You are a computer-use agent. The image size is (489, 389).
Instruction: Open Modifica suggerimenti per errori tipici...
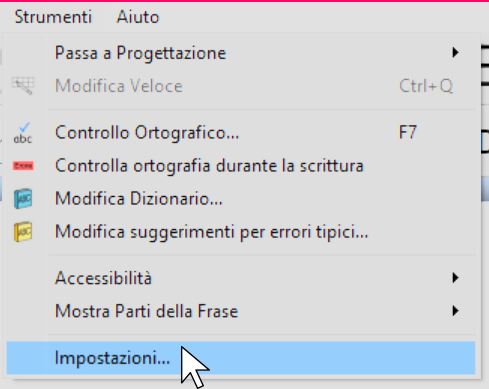click(241, 232)
